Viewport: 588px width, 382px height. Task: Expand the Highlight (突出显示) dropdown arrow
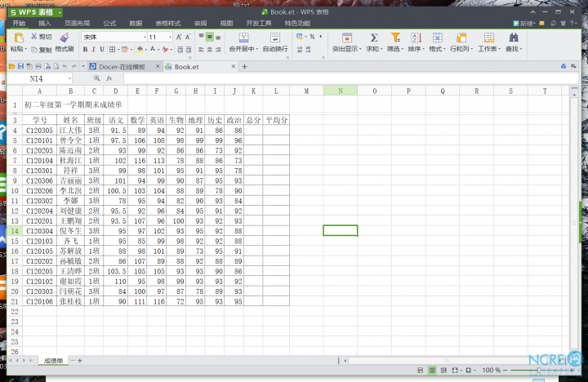(360, 49)
